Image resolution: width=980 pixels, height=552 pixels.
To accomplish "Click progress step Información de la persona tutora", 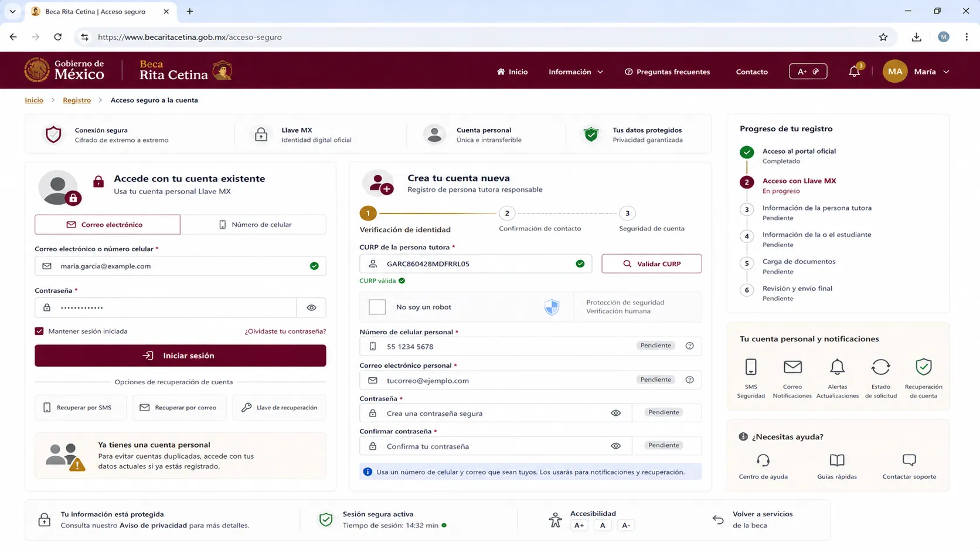I will pyautogui.click(x=807, y=212).
